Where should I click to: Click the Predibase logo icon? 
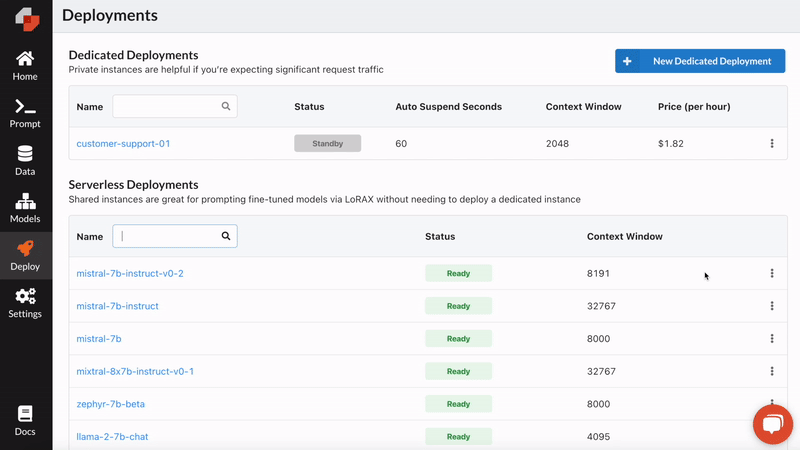click(x=26, y=18)
